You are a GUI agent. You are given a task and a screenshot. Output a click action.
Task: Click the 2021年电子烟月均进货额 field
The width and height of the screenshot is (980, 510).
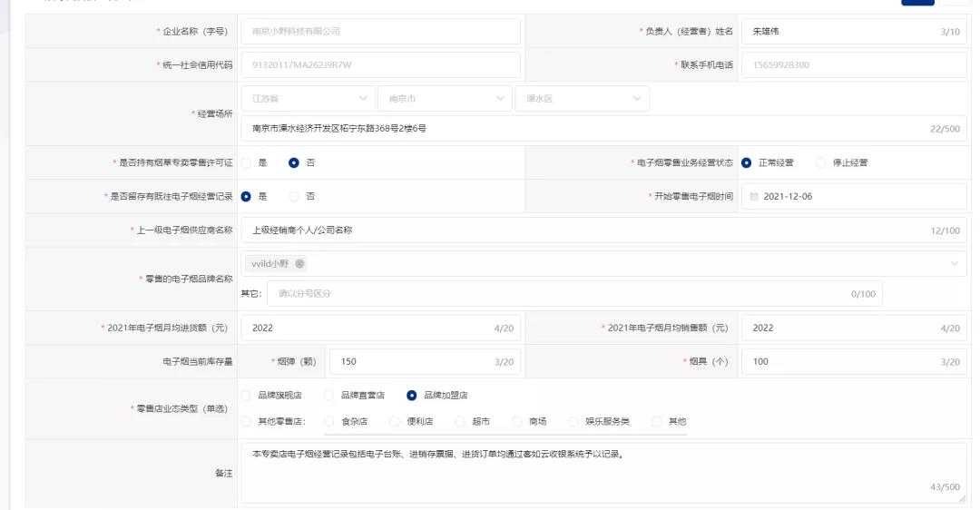(x=380, y=328)
